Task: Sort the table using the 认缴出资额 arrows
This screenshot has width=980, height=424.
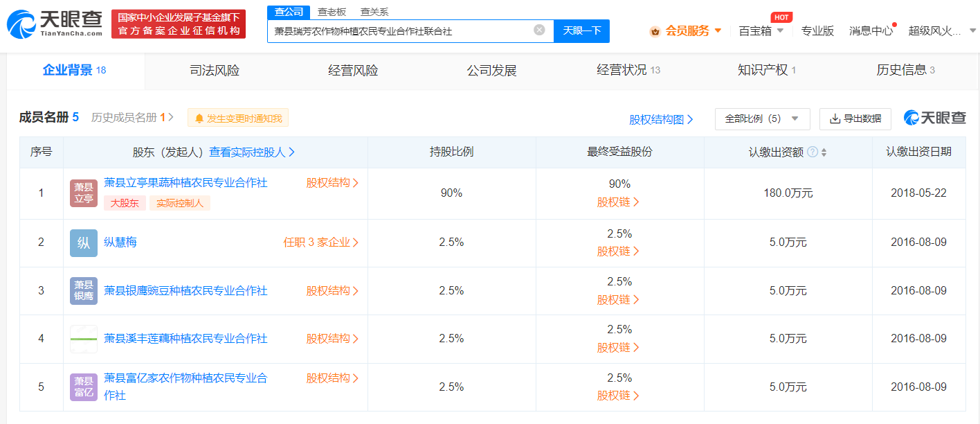Action: [824, 152]
